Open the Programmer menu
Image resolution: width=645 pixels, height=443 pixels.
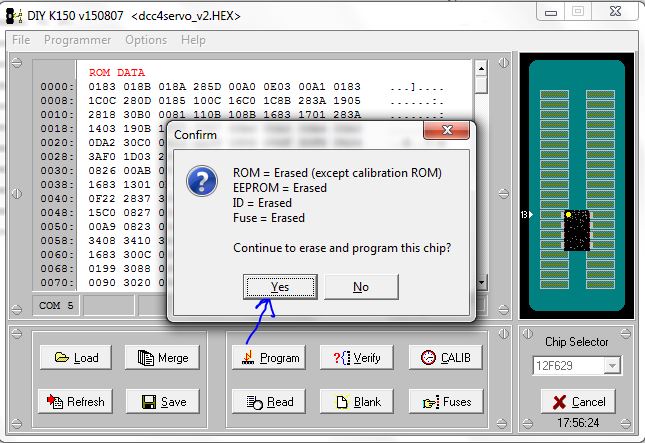coord(77,40)
